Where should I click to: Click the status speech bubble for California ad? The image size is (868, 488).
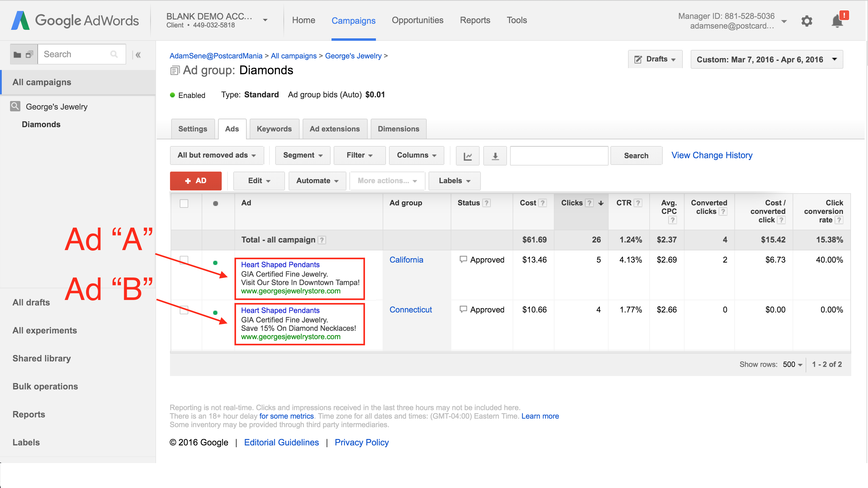point(463,260)
